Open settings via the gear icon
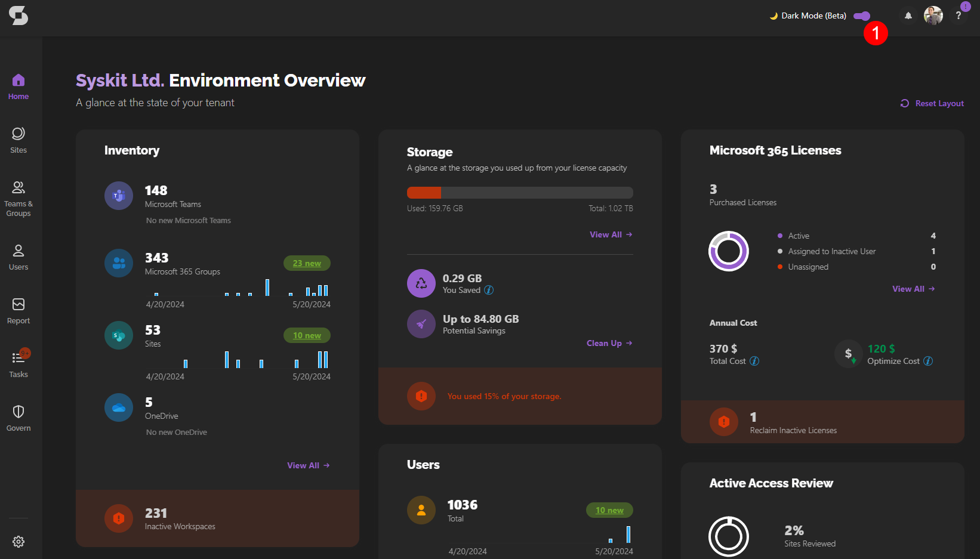The image size is (980, 559). 18,541
